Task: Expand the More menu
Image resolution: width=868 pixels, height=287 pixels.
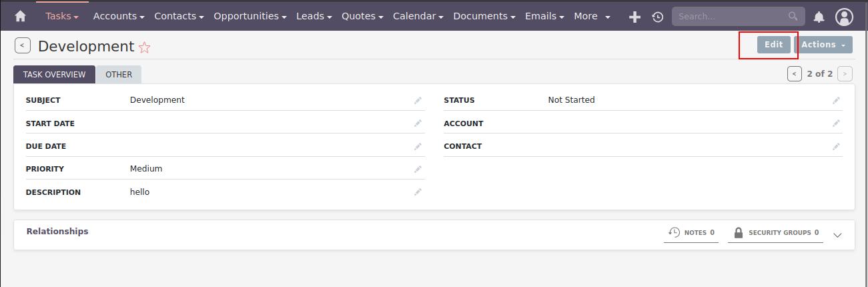Action: [592, 16]
